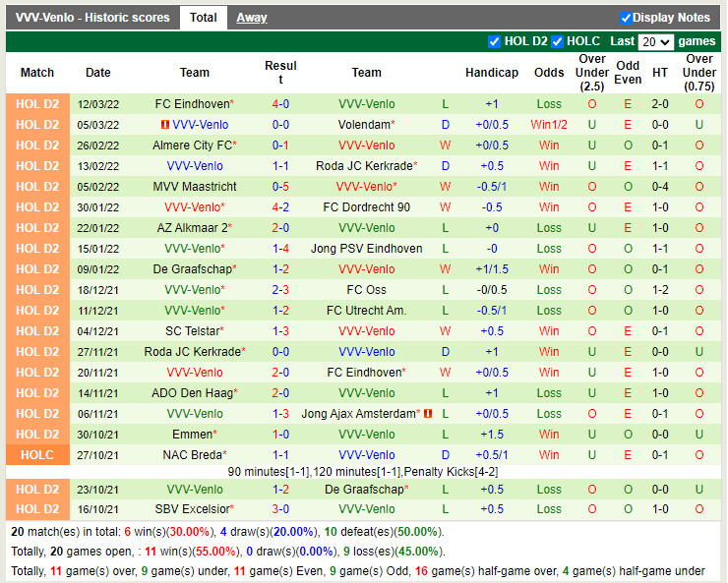
Task: Click the 0-4 half-time score for MVV Maastricht
Action: pos(660,187)
